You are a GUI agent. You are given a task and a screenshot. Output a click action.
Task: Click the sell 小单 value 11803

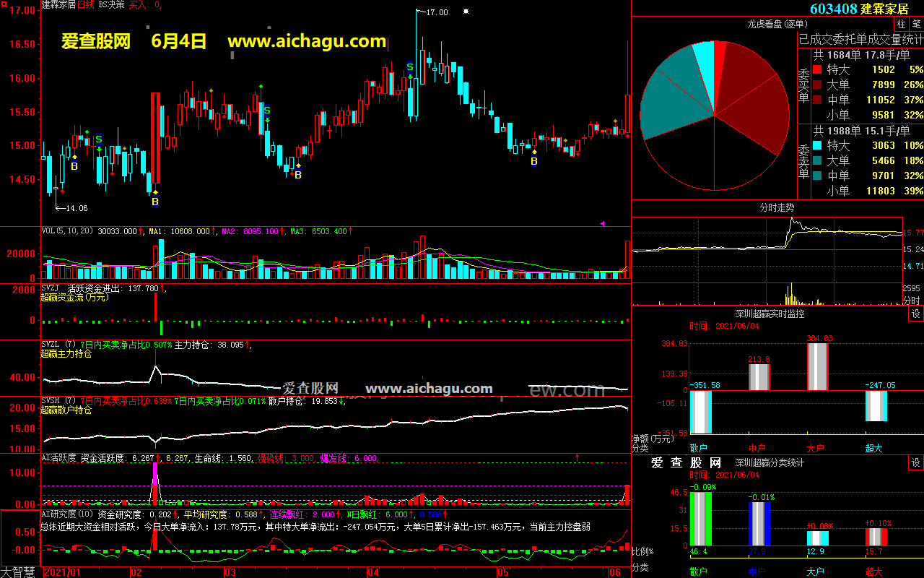(880, 191)
